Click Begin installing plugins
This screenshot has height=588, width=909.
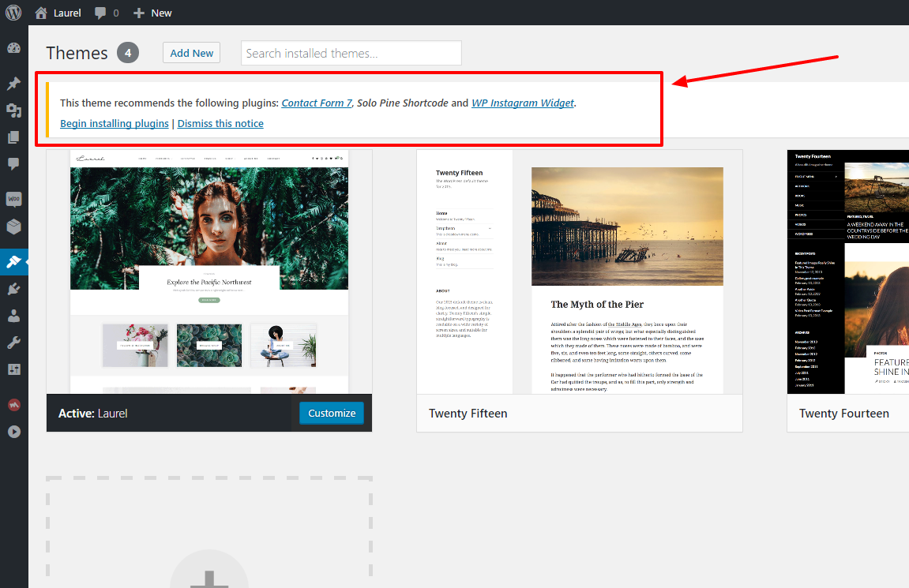coord(115,123)
